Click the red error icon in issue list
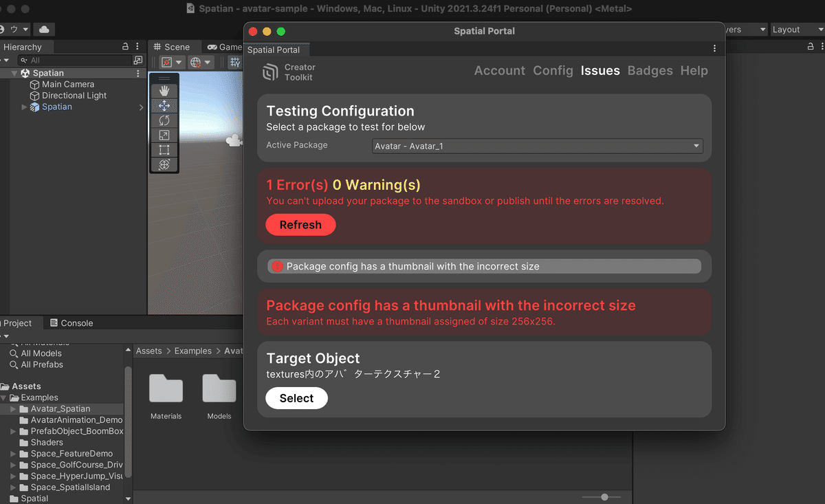This screenshot has height=504, width=825. tap(277, 266)
